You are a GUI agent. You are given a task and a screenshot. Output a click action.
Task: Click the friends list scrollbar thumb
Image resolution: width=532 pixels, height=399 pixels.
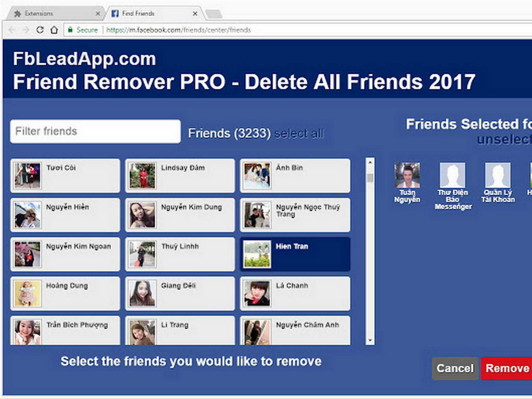tap(370, 178)
